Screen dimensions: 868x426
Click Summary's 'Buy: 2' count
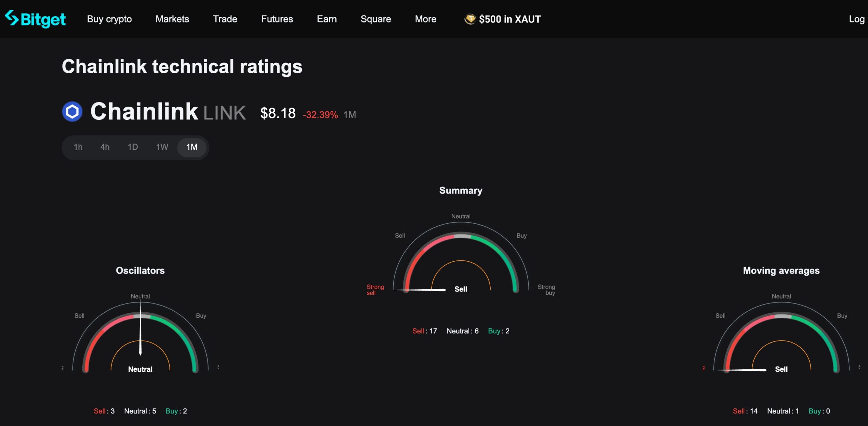pos(498,331)
